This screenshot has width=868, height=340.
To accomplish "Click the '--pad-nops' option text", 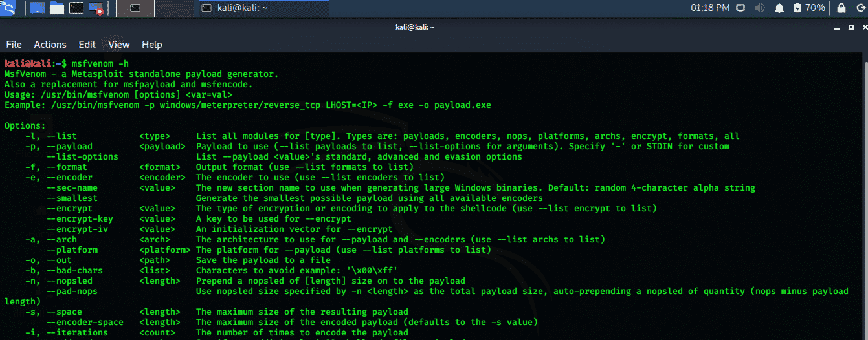I will 72,292.
